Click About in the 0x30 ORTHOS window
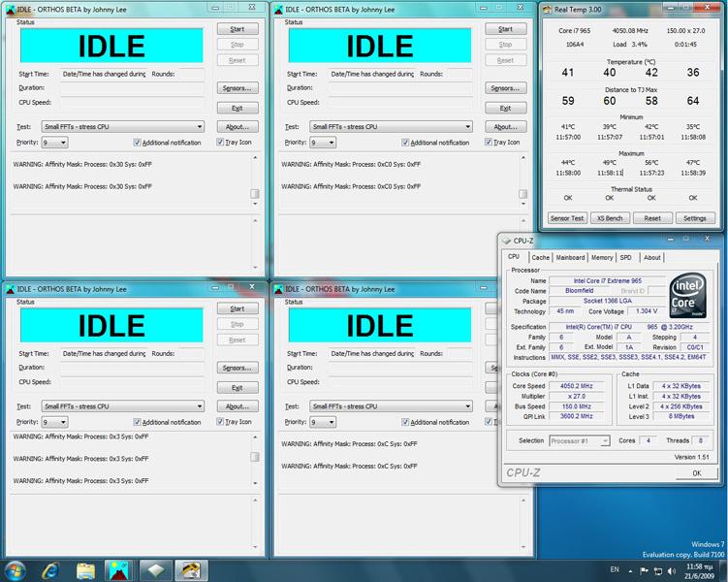The width and height of the screenshot is (728, 582). tap(237, 127)
